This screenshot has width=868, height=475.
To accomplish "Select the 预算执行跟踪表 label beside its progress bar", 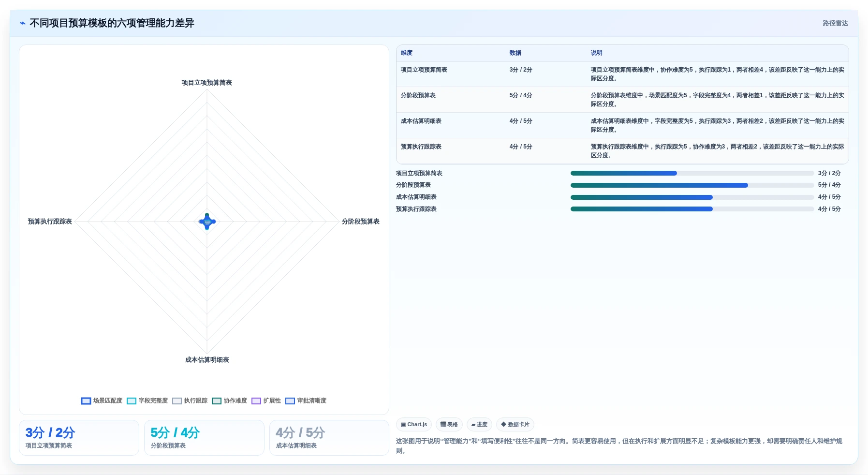I will pyautogui.click(x=416, y=209).
